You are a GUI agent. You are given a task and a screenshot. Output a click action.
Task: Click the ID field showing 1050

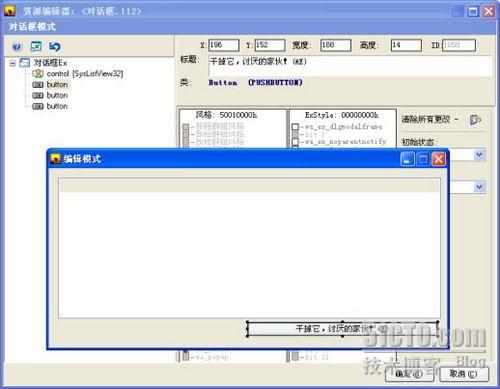pos(459,45)
